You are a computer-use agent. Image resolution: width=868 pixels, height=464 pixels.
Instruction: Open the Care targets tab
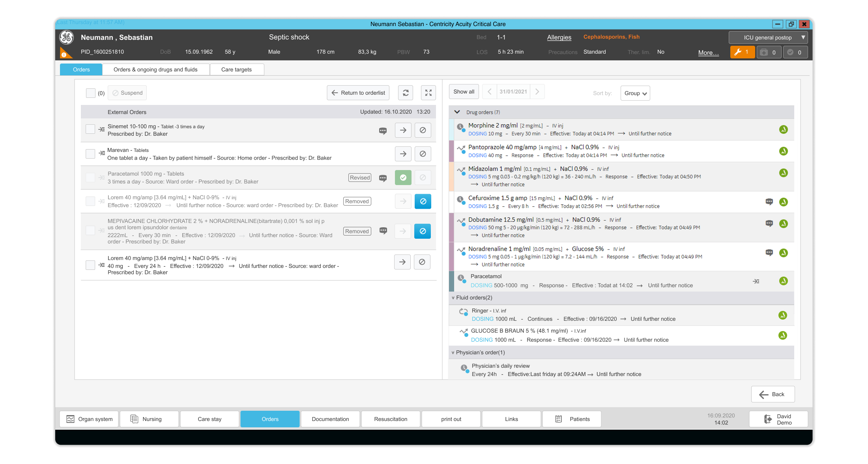[236, 70]
